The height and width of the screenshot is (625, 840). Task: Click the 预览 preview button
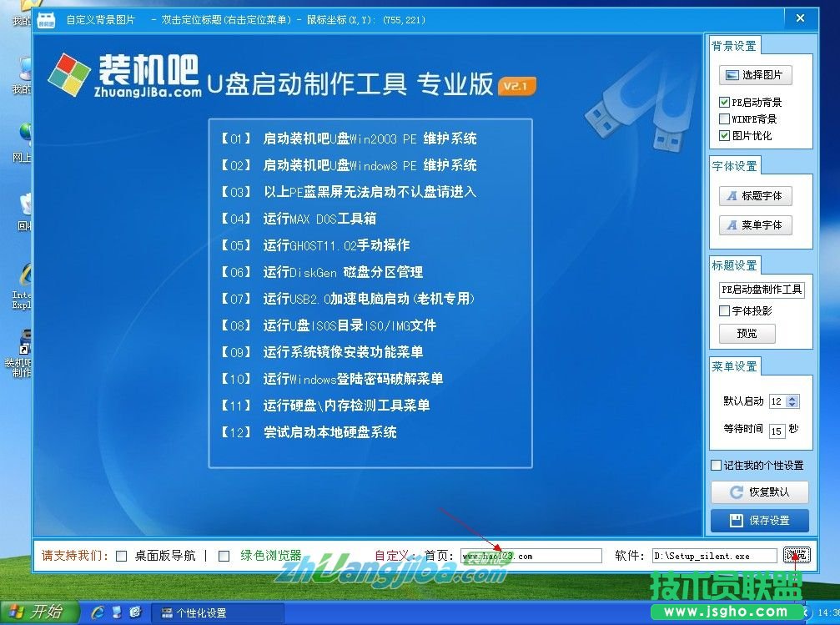[x=747, y=333]
